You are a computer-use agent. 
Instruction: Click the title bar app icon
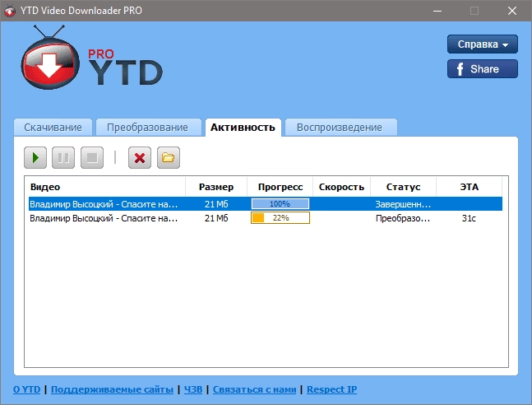[x=10, y=11]
